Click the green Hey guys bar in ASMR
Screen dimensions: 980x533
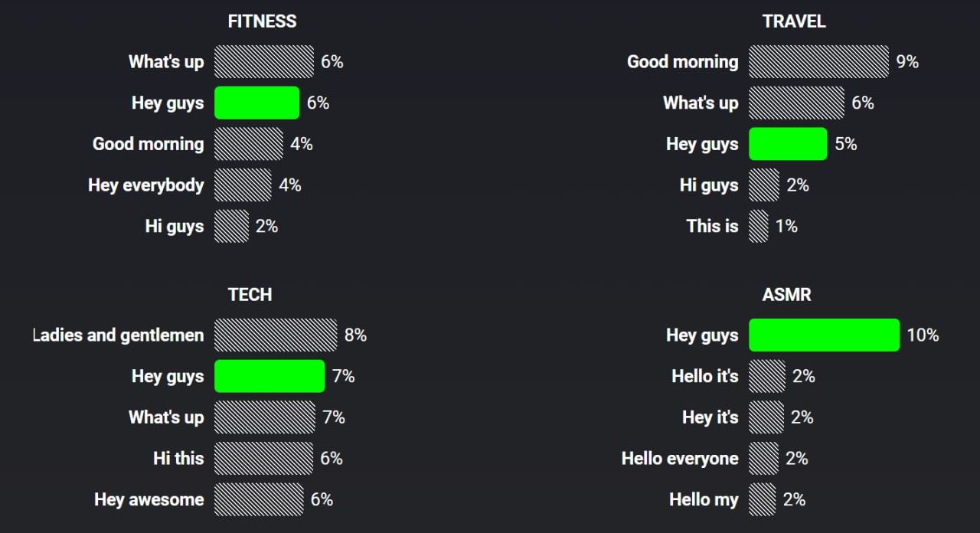coord(824,335)
